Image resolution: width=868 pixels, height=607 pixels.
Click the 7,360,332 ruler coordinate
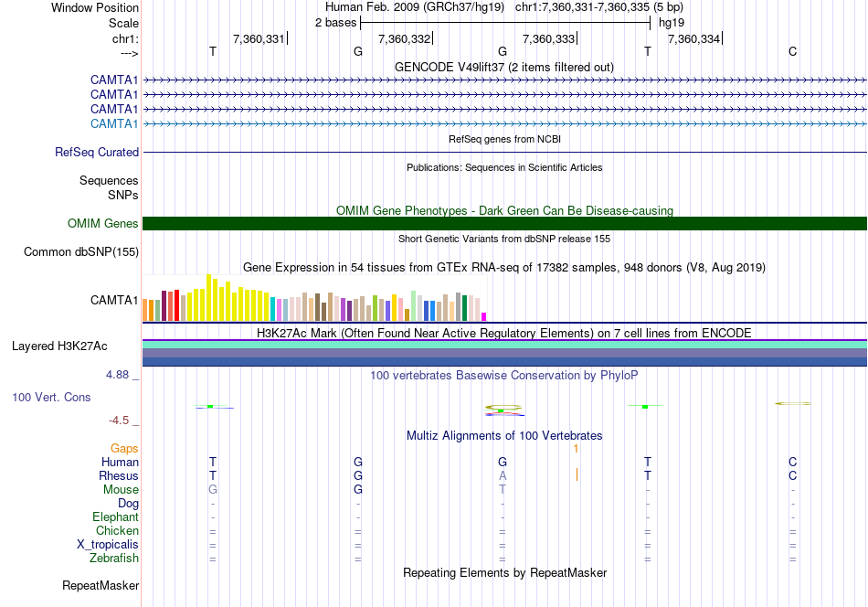click(x=404, y=38)
